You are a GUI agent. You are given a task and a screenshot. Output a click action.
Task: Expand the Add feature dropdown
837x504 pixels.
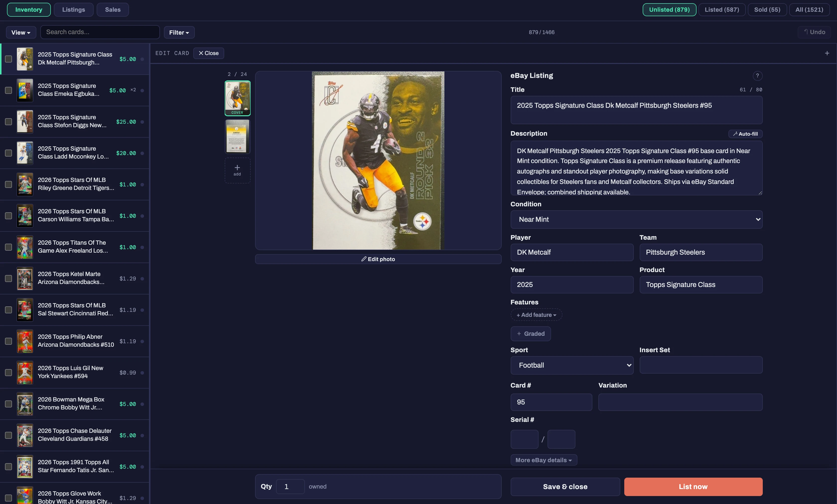(536, 315)
